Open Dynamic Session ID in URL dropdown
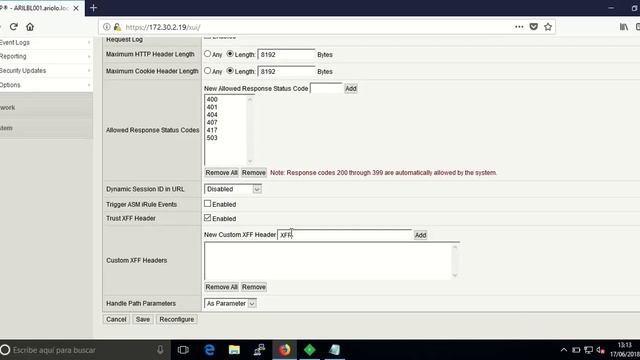The width and height of the screenshot is (640, 360). click(233, 189)
